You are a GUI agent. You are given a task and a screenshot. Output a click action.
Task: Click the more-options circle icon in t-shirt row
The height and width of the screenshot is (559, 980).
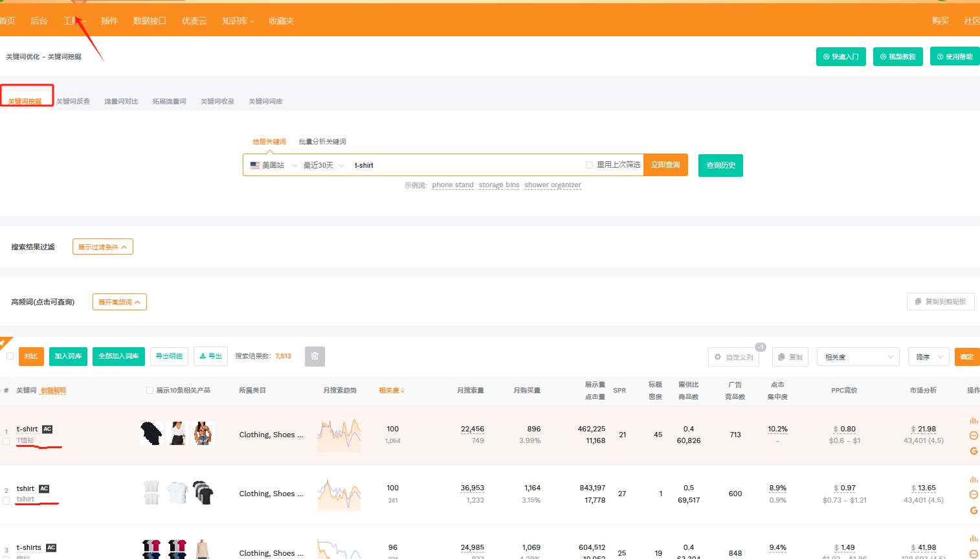974,435
